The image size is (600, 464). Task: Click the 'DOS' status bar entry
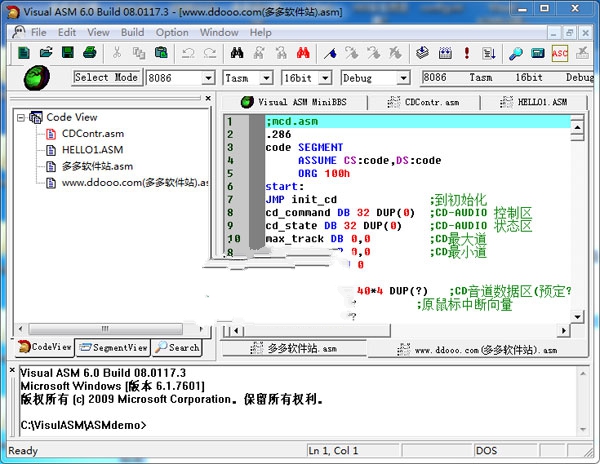[486, 451]
